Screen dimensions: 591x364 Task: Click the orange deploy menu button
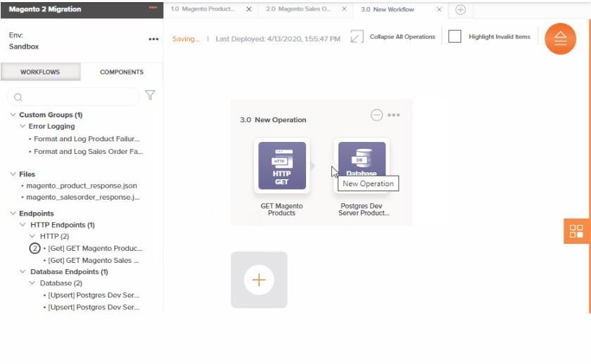click(x=560, y=39)
